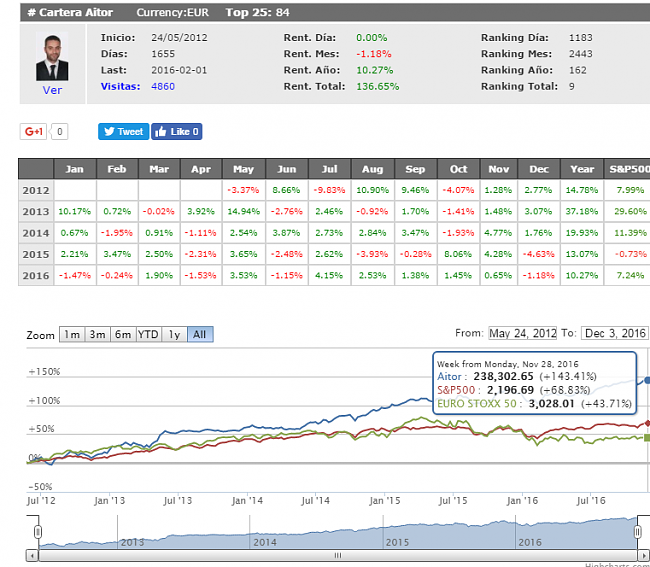Viewport: 650px width, 567px height.
Task: Click the green EURO STOXX end marker
Action: pyautogui.click(x=647, y=438)
